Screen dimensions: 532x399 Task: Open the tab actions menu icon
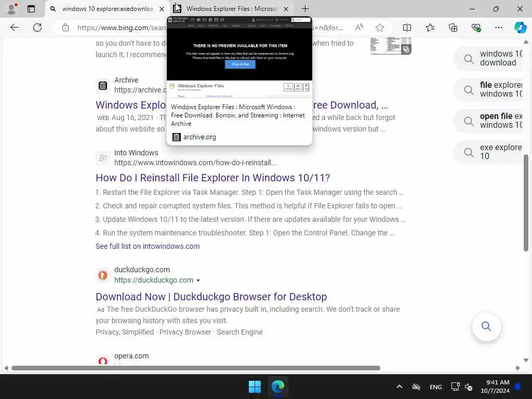[31, 9]
